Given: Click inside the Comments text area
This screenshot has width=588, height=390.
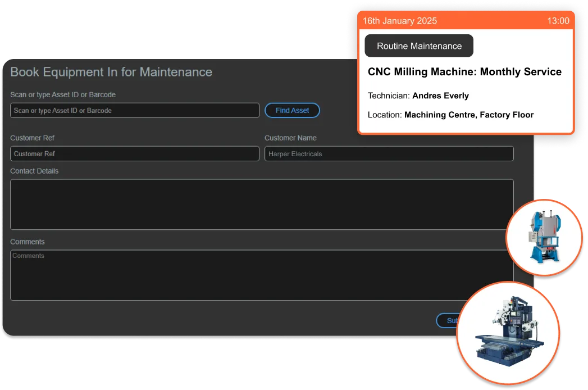Looking at the screenshot, I should 262,275.
